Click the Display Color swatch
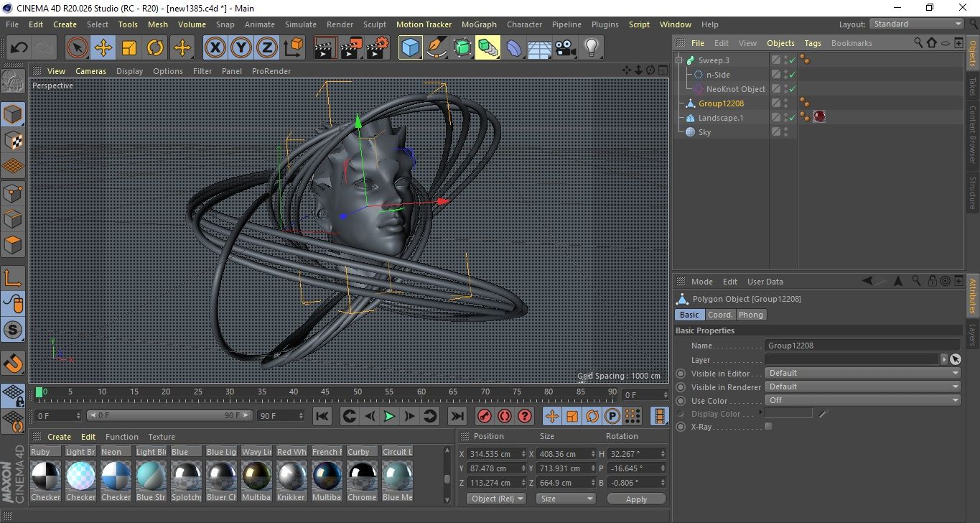 (x=788, y=414)
